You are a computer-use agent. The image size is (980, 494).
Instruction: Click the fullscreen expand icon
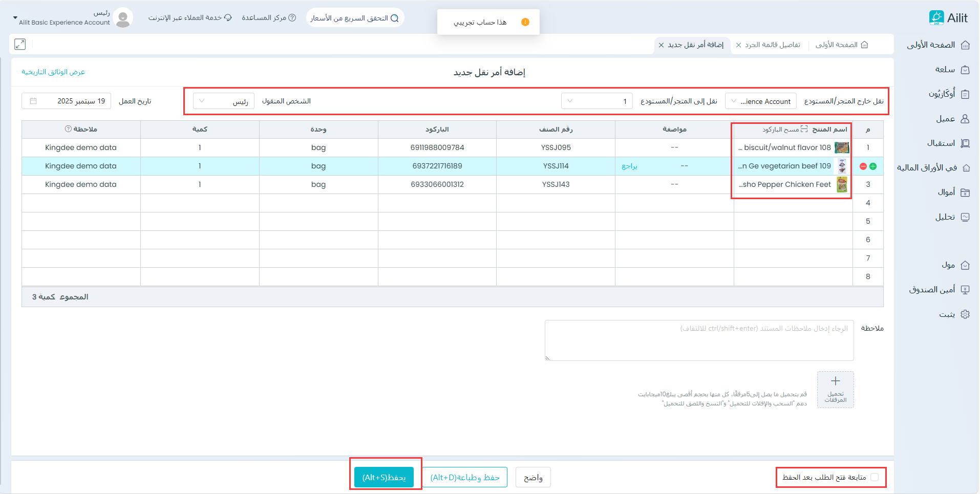tap(20, 45)
